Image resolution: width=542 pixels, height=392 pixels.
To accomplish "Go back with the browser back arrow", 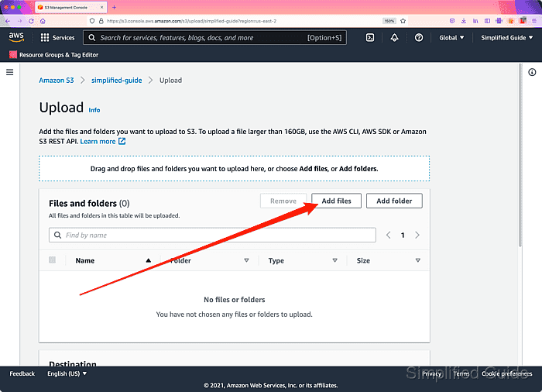I will click(8, 21).
